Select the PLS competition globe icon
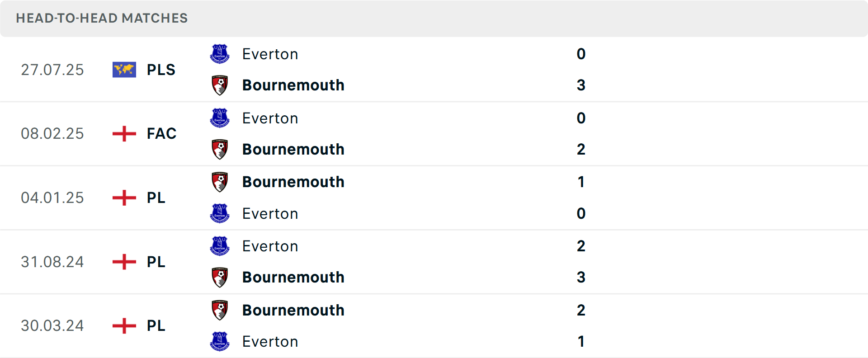This screenshot has width=868, height=358. 124,69
